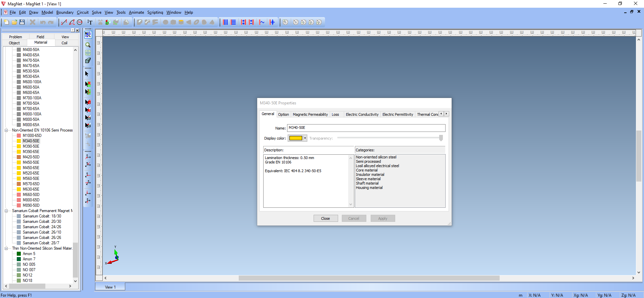644x298 pixels.
Task: Select the Amon 7 material entry
Action: (x=29, y=259)
